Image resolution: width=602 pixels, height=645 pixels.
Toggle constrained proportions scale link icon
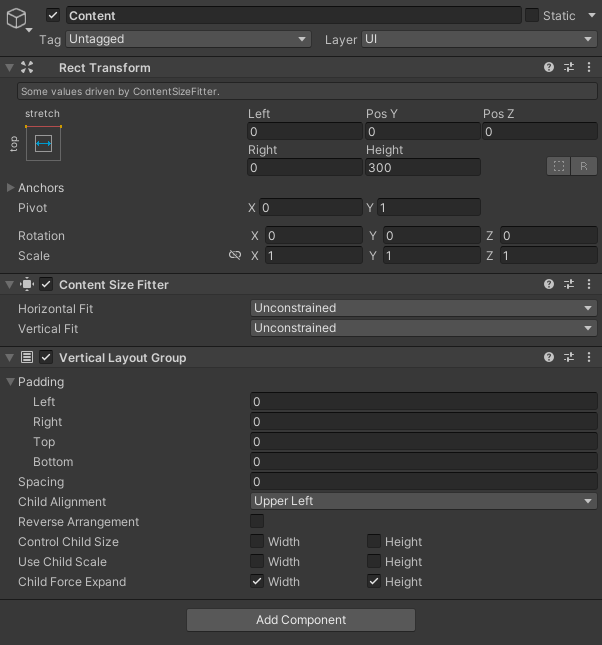click(x=235, y=255)
